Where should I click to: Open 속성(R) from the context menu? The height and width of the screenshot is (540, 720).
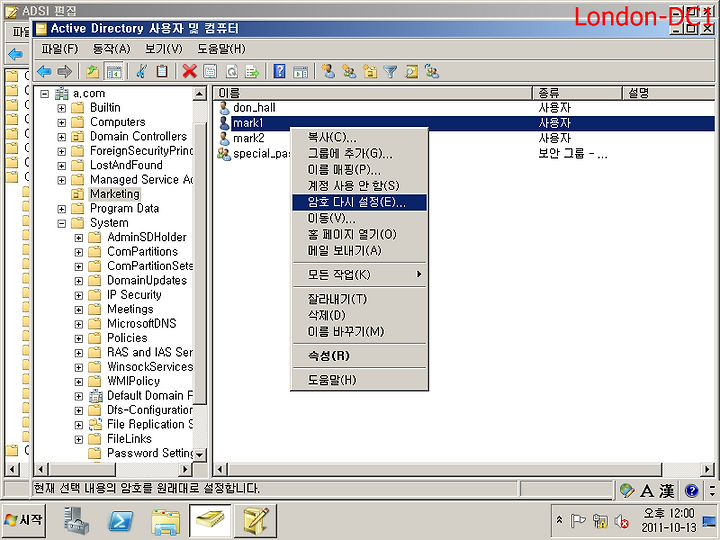(x=360, y=356)
